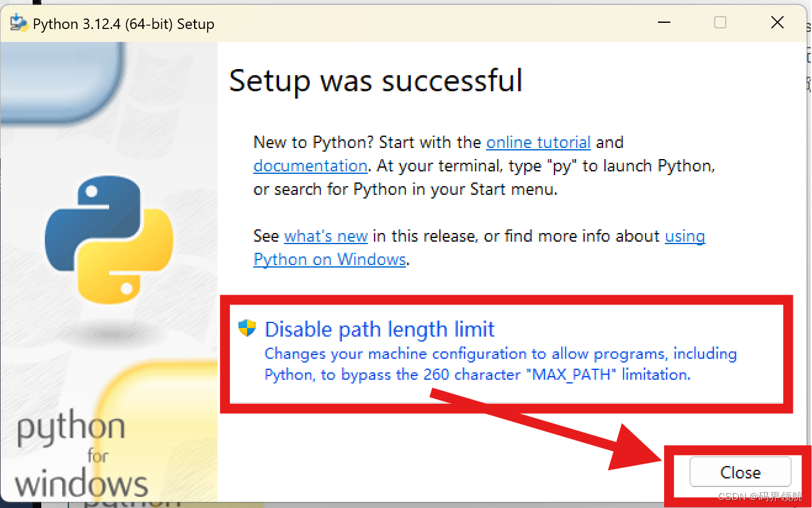Click the Python installer icon in title bar
The height and width of the screenshot is (508, 812).
coord(19,23)
